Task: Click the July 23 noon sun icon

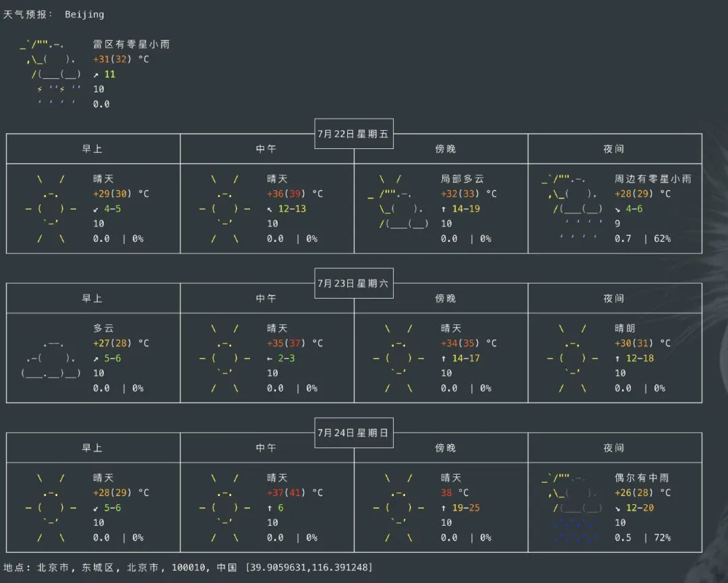Action: (225, 359)
